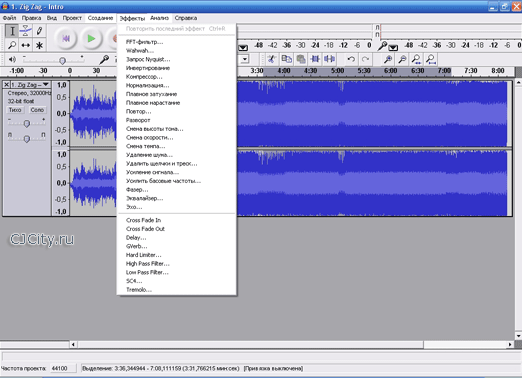The width and height of the screenshot is (522, 378).
Task: Choose Нормализация effect
Action: pyautogui.click(x=177, y=85)
